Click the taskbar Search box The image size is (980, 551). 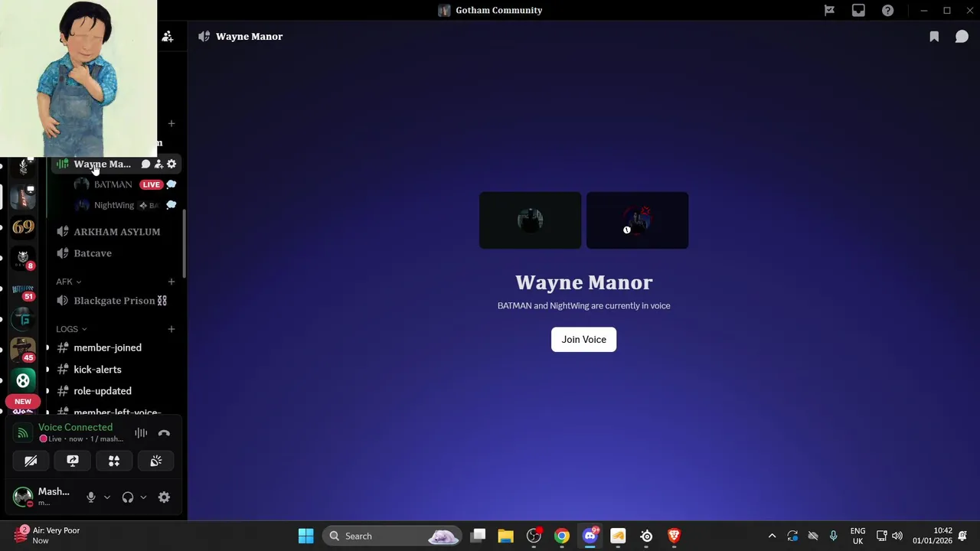tap(392, 536)
